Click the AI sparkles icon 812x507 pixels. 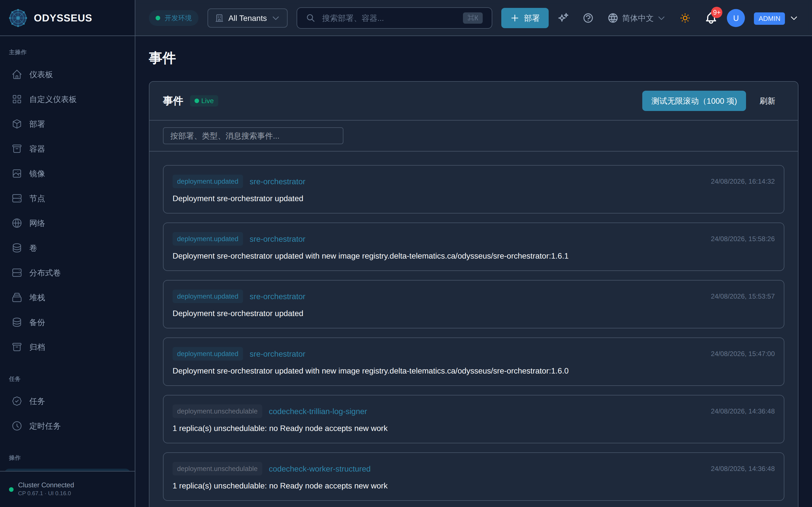click(563, 18)
